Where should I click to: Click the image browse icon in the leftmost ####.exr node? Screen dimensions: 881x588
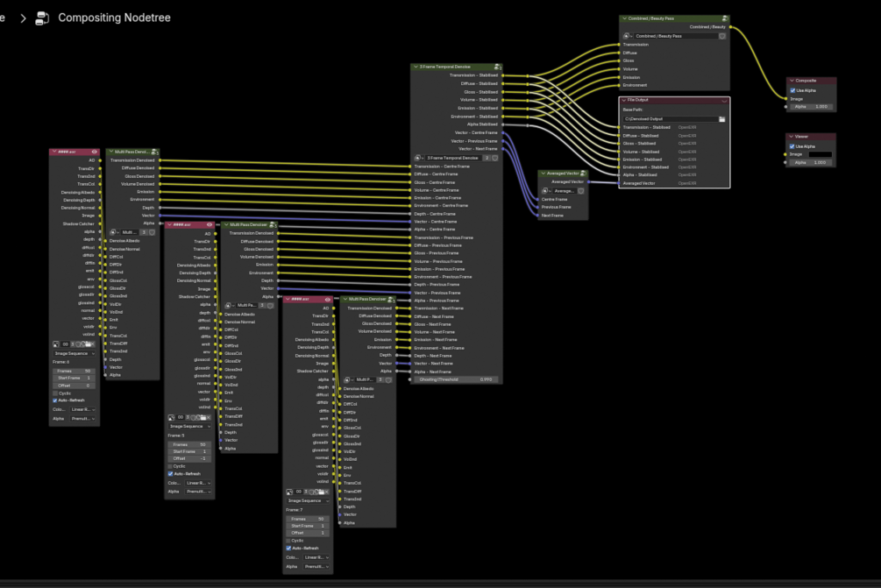click(55, 344)
